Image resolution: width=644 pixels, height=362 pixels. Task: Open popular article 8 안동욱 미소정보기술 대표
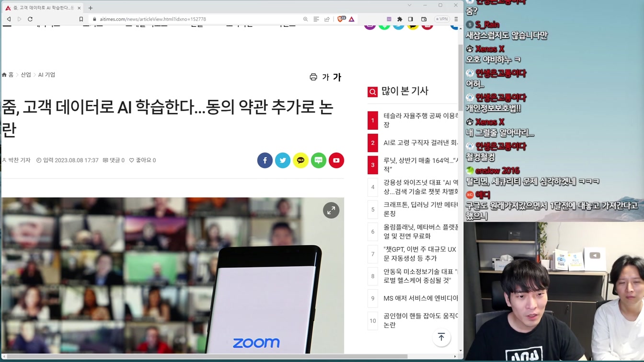point(421,276)
